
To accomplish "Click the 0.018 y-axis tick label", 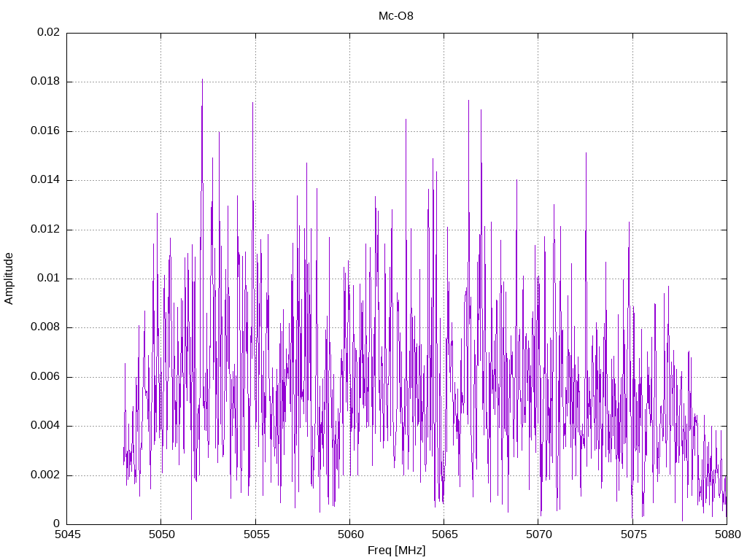I will 45,81.
